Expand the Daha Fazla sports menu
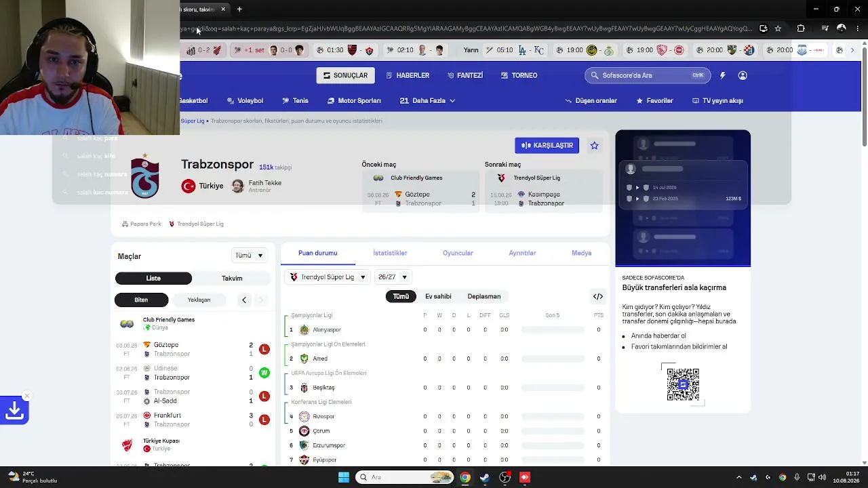The height and width of the screenshot is (488, 868). pyautogui.click(x=427, y=100)
